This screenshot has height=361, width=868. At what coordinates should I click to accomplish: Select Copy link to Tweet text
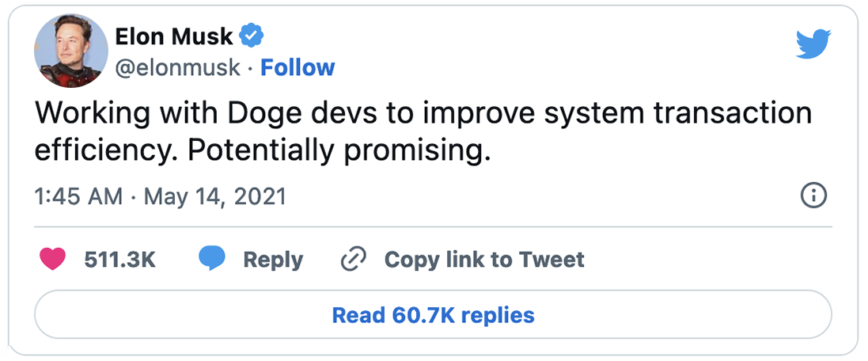(484, 260)
